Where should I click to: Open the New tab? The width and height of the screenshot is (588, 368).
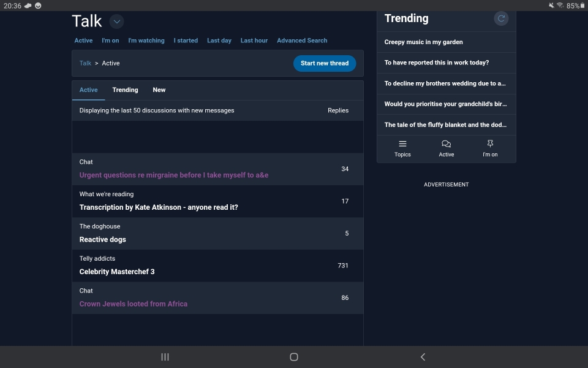coord(159,90)
